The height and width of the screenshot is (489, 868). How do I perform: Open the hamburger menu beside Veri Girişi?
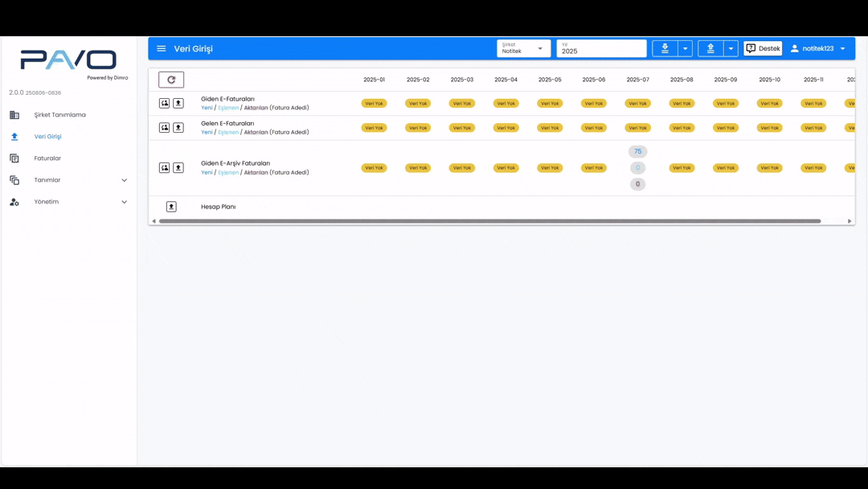[x=162, y=48]
